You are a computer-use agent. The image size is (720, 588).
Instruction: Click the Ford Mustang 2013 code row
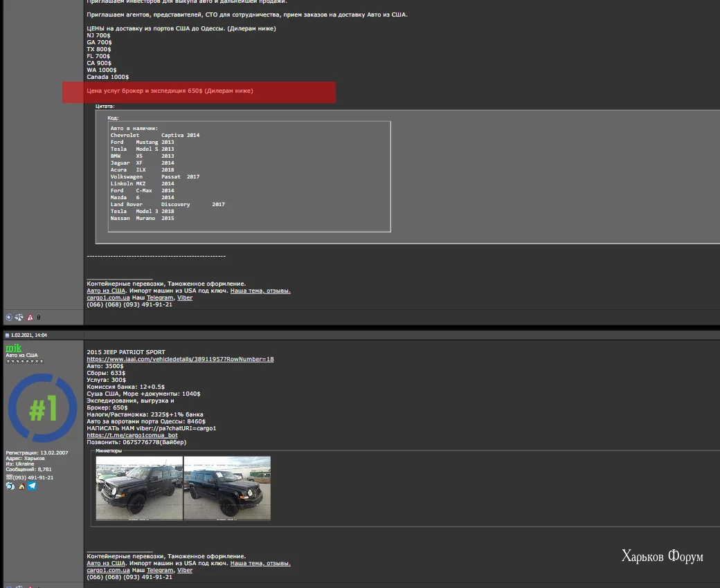(x=143, y=143)
